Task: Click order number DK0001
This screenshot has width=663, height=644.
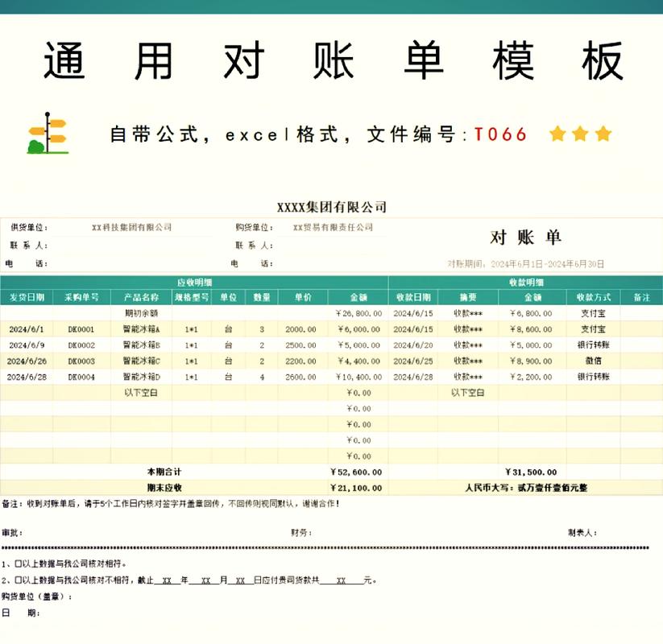Action: [81, 329]
